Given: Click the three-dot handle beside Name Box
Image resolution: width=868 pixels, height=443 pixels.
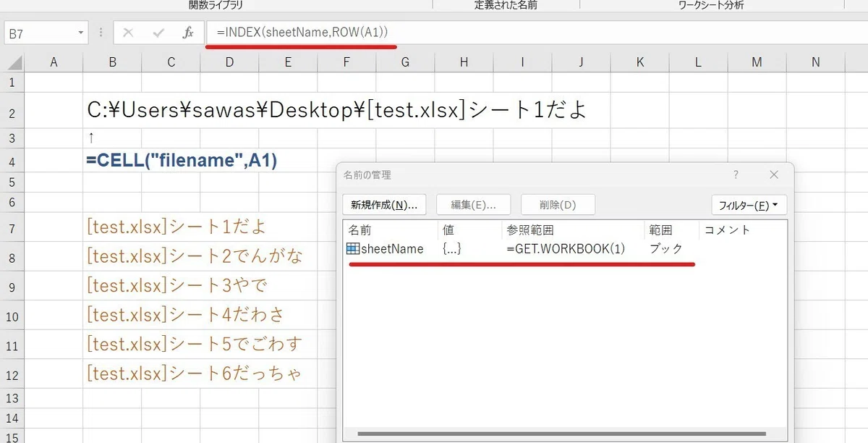Looking at the screenshot, I should coord(101,33).
